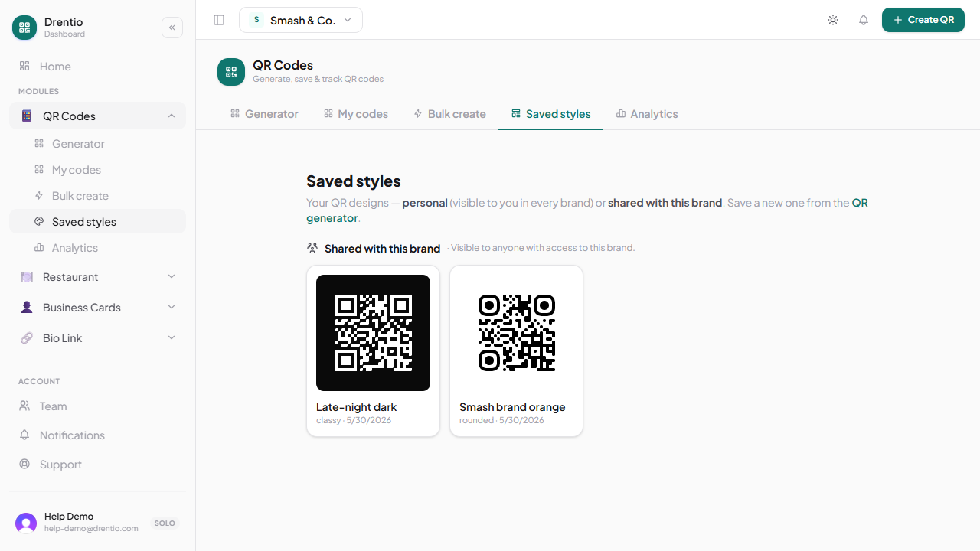This screenshot has height=551, width=980.
Task: Click the Create QR button
Action: click(x=923, y=20)
